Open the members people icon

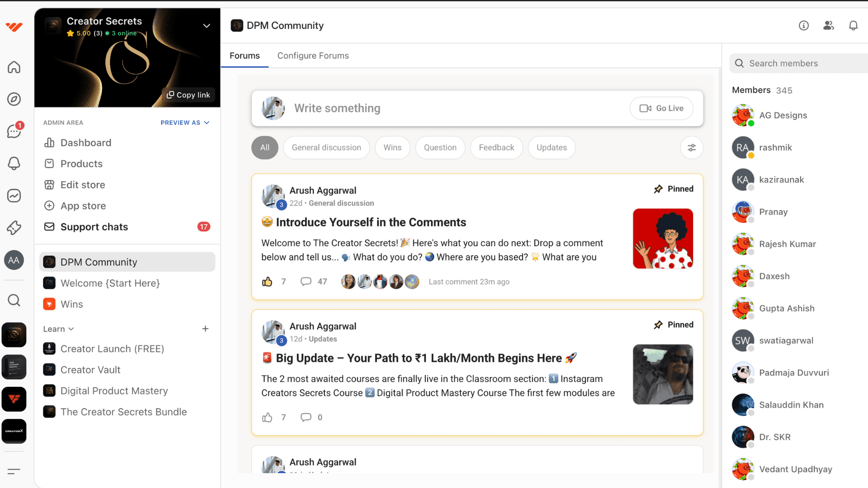(828, 26)
